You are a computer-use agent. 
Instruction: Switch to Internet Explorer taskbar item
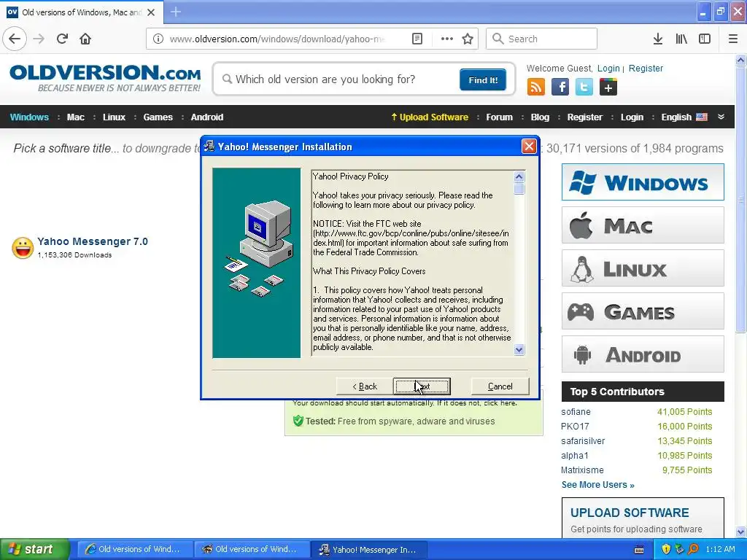[135, 550]
